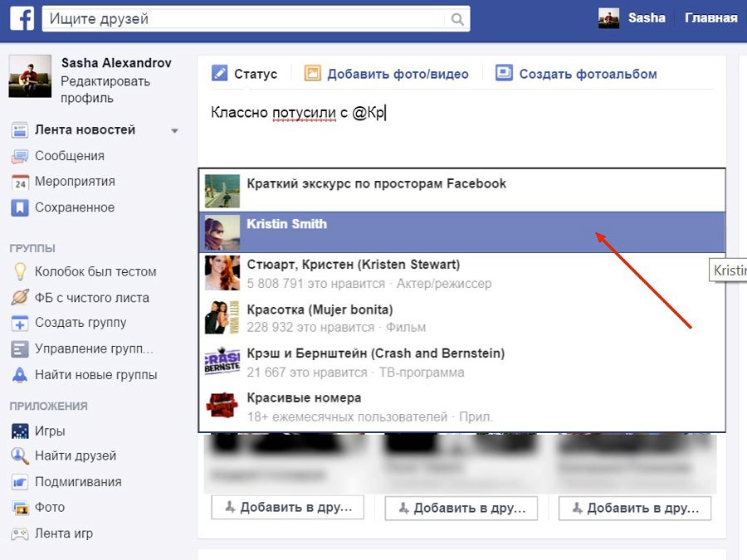Image resolution: width=747 pixels, height=560 pixels.
Task: Click the "18+ ежемесячных пользователей" text
Action: tap(347, 417)
